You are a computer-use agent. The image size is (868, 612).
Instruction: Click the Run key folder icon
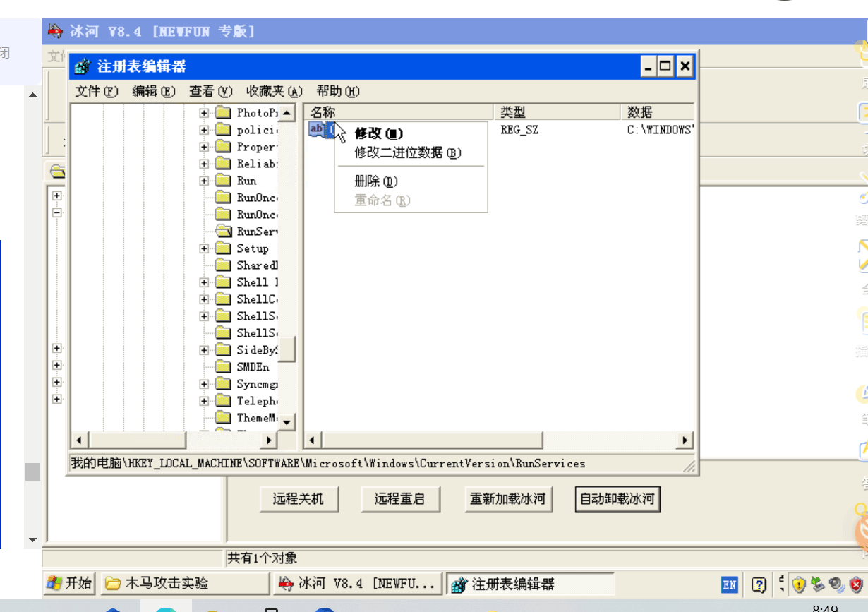click(224, 181)
